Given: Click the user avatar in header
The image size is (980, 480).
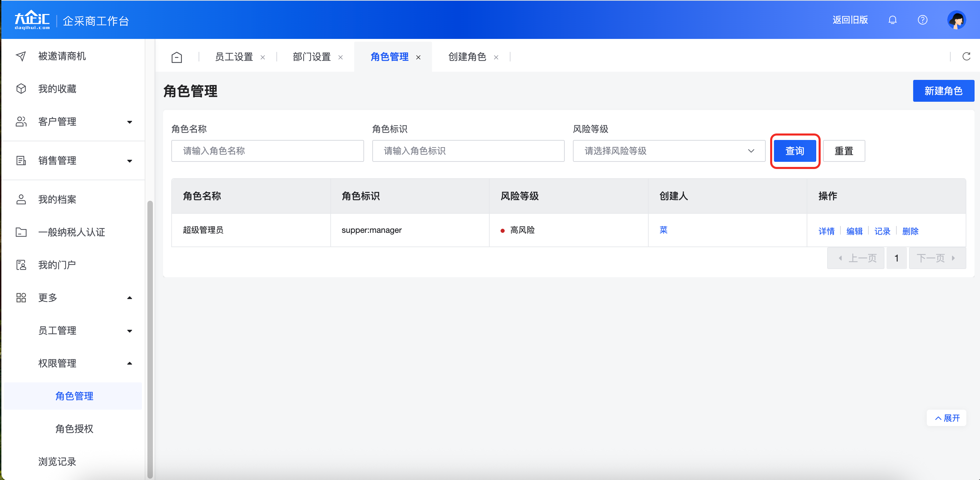Looking at the screenshot, I should 956,20.
